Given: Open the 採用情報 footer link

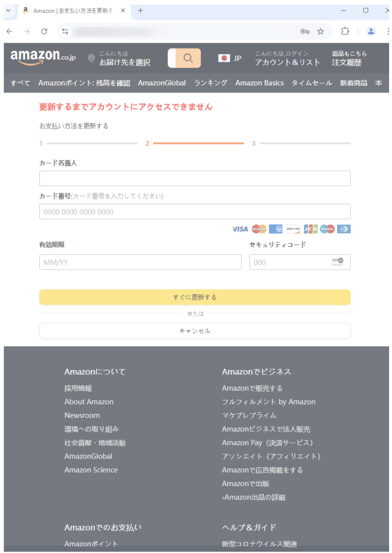Looking at the screenshot, I should click(x=78, y=388).
